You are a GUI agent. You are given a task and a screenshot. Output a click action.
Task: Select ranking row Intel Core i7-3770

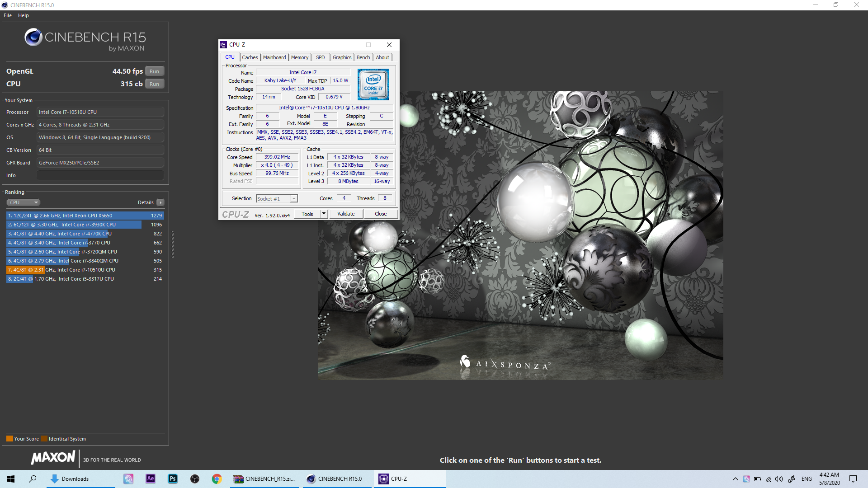point(85,243)
